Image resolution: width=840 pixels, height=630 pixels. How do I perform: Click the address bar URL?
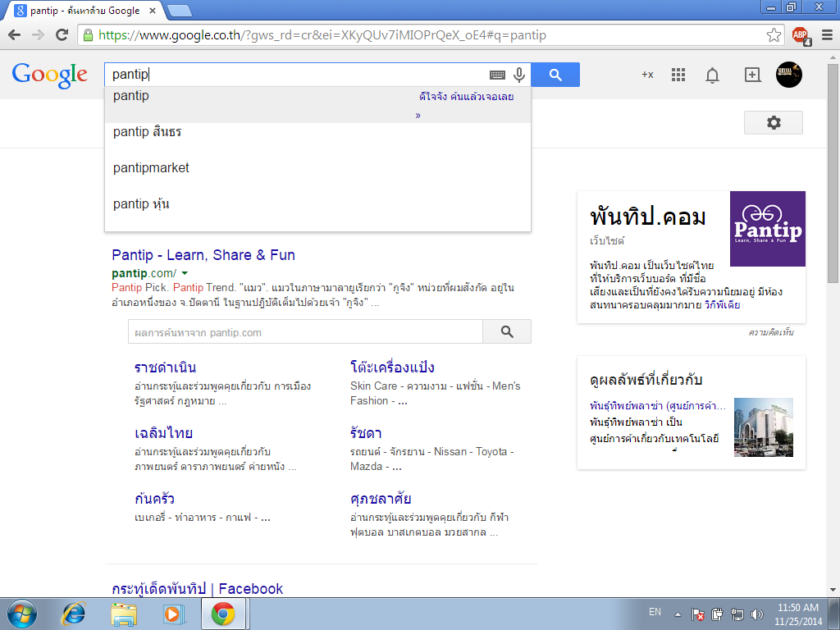click(322, 35)
